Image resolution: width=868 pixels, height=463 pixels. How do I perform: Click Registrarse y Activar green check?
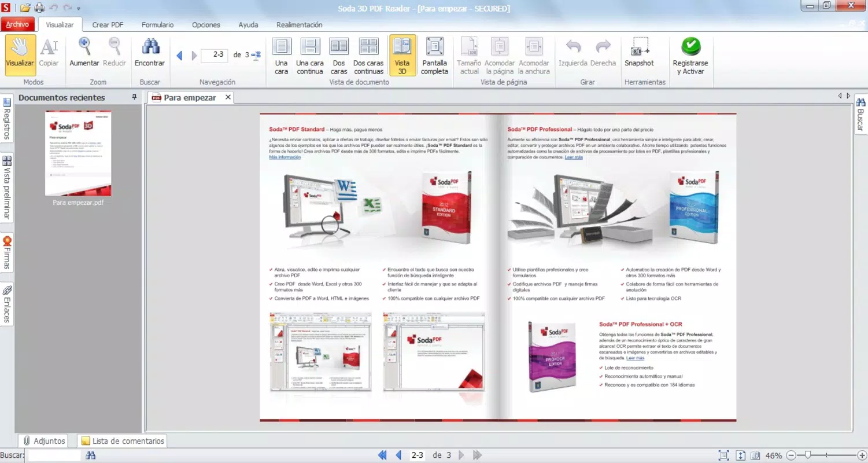click(690, 55)
